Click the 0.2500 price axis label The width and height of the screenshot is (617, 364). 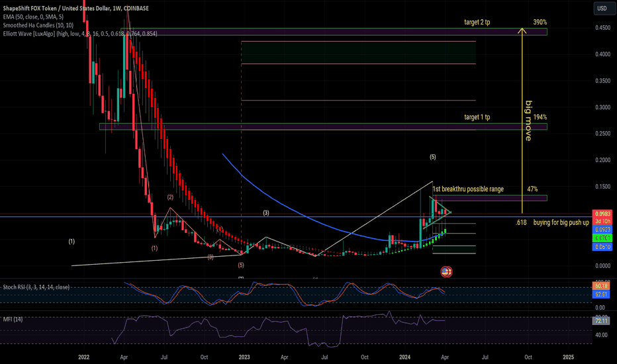[x=603, y=134]
